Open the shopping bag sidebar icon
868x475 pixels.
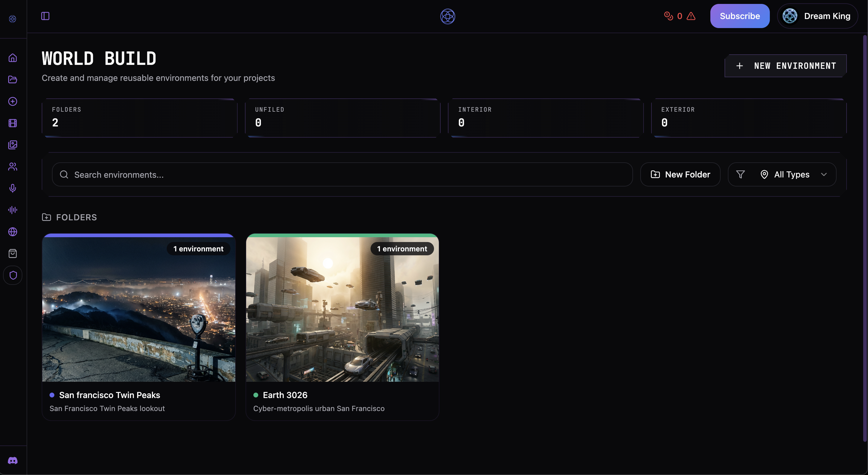tap(13, 253)
